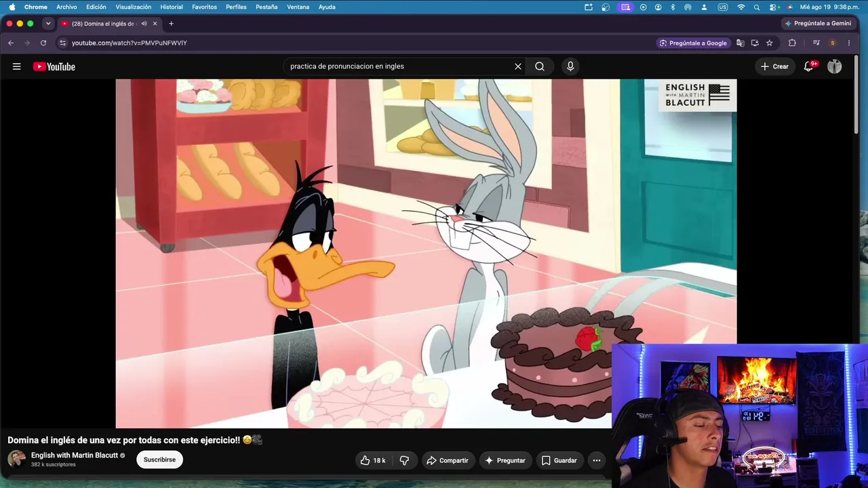Open the channel avatar thumbnail
Image resolution: width=868 pixels, height=488 pixels.
[16, 459]
